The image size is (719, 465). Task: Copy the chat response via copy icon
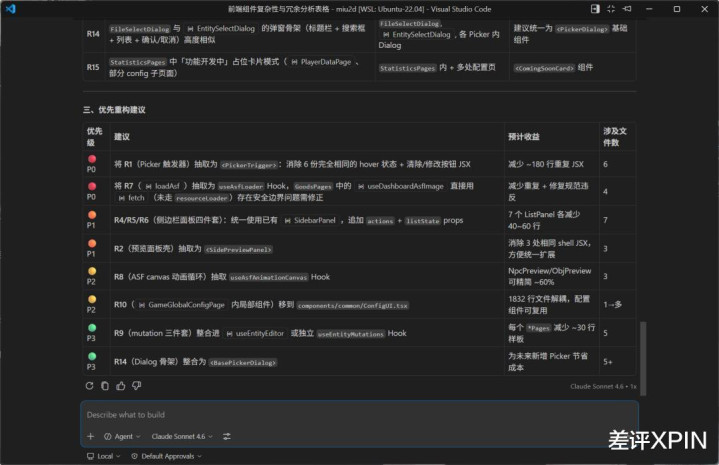[105, 384]
